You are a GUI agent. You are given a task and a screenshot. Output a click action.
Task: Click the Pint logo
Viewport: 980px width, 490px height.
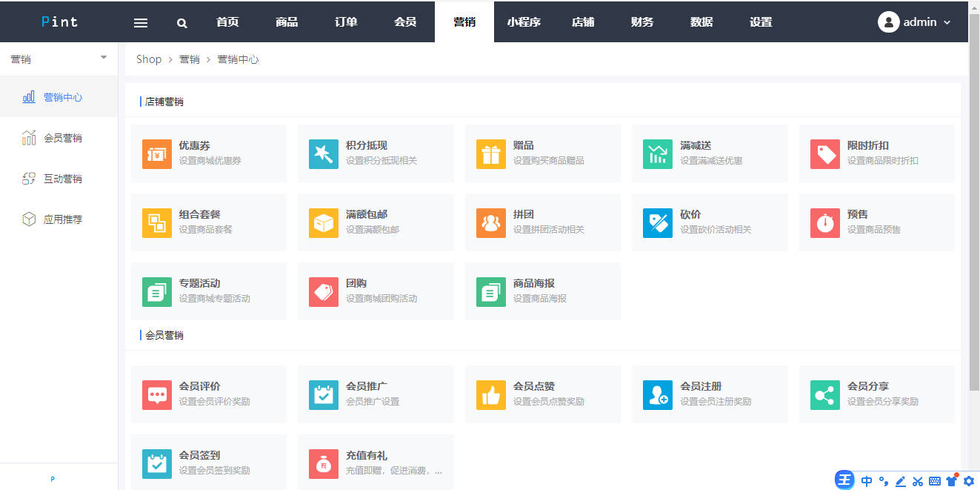[x=59, y=21]
